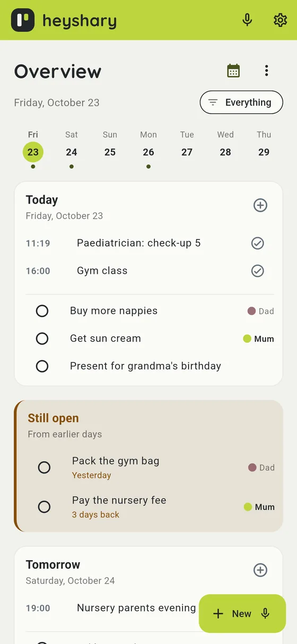Mark Paediatrician check-up 5 as done
The width and height of the screenshot is (297, 644).
point(258,243)
